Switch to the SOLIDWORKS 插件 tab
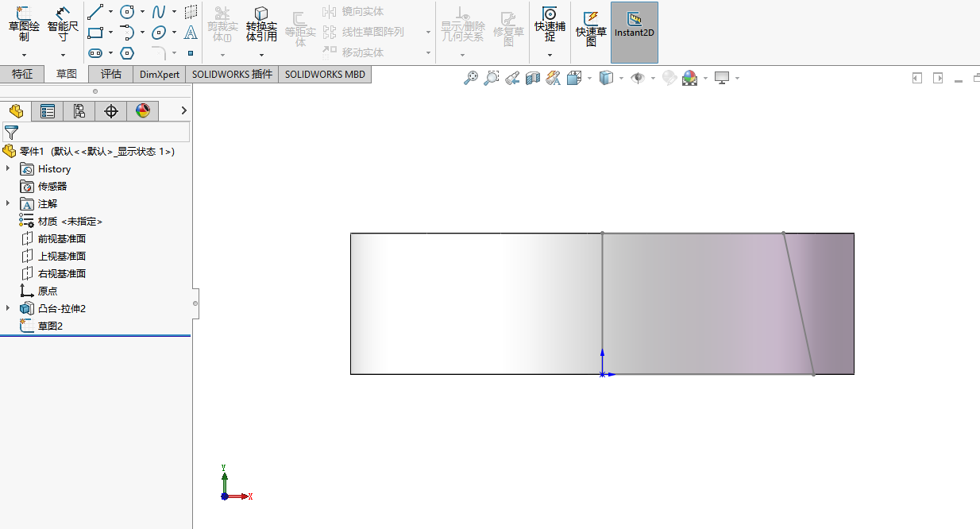 click(x=233, y=74)
